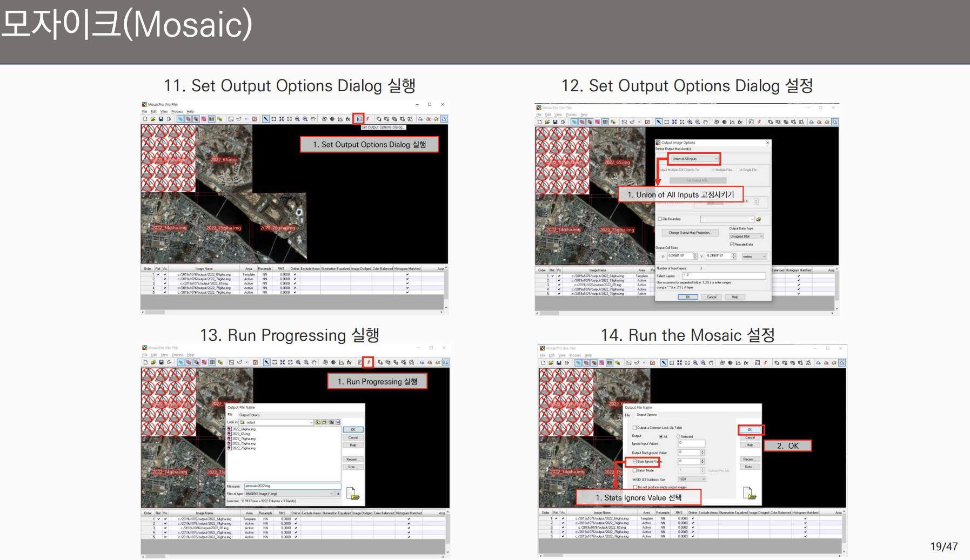Viewport: 970px width, 560px height.
Task: Click Set Output Options icon in panel 11
Action: coord(359,119)
